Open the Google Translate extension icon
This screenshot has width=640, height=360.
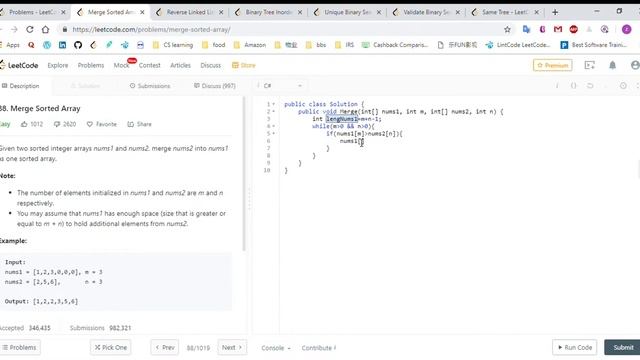coord(526,29)
